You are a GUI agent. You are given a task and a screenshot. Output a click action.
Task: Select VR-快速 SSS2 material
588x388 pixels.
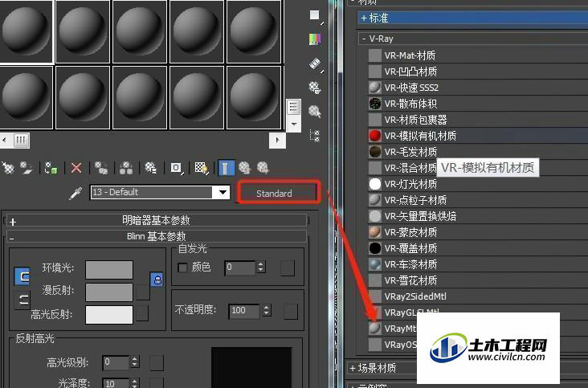(x=478, y=88)
